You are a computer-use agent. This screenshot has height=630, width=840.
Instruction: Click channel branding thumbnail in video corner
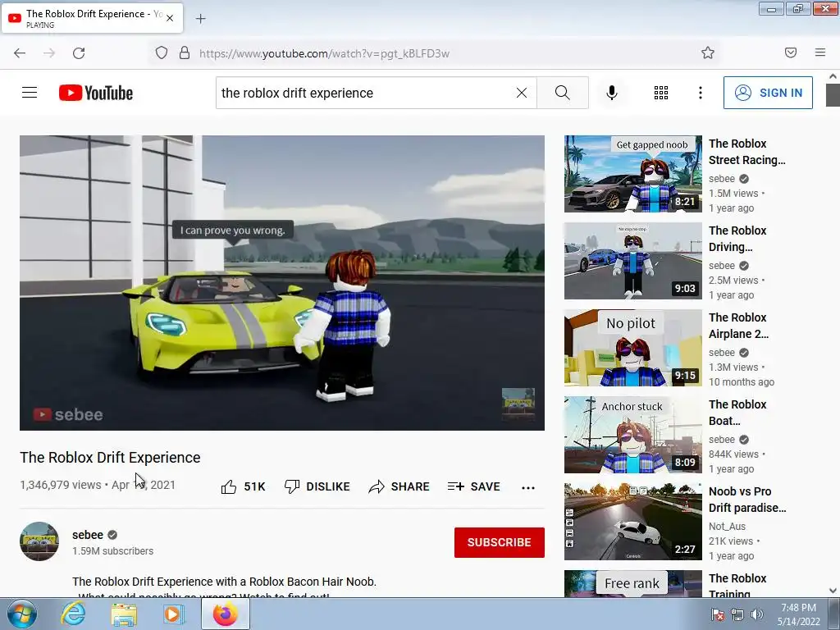pos(518,404)
